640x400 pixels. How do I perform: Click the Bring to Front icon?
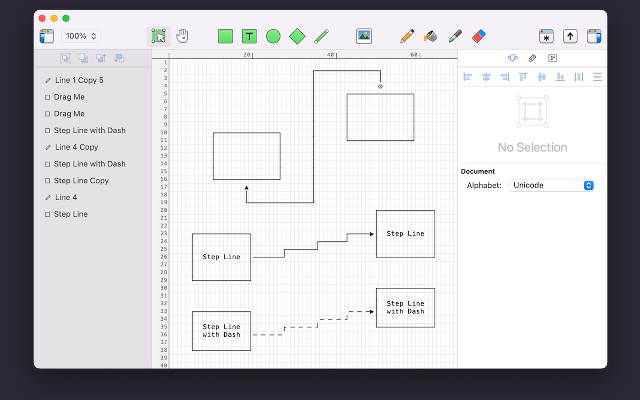pos(101,58)
